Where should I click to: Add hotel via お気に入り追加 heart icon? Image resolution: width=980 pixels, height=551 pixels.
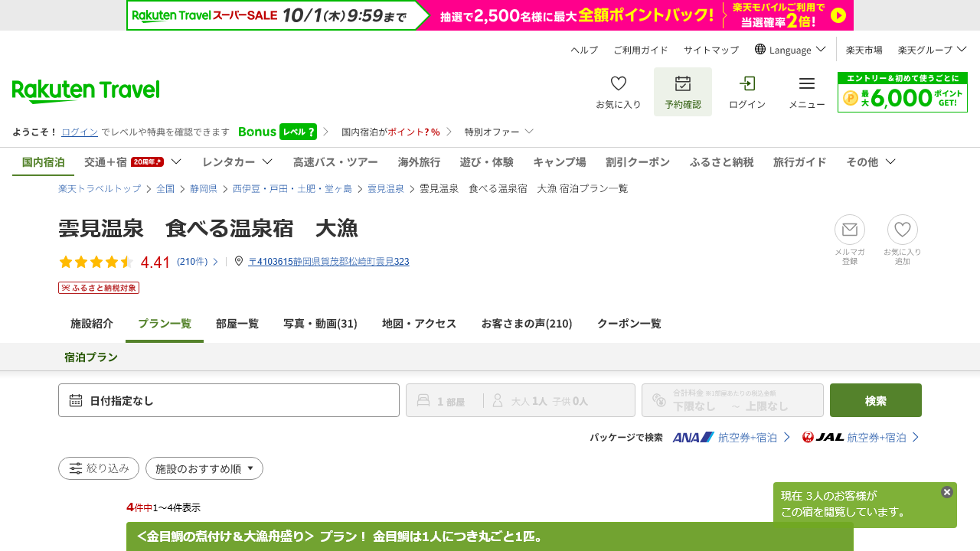tap(903, 230)
